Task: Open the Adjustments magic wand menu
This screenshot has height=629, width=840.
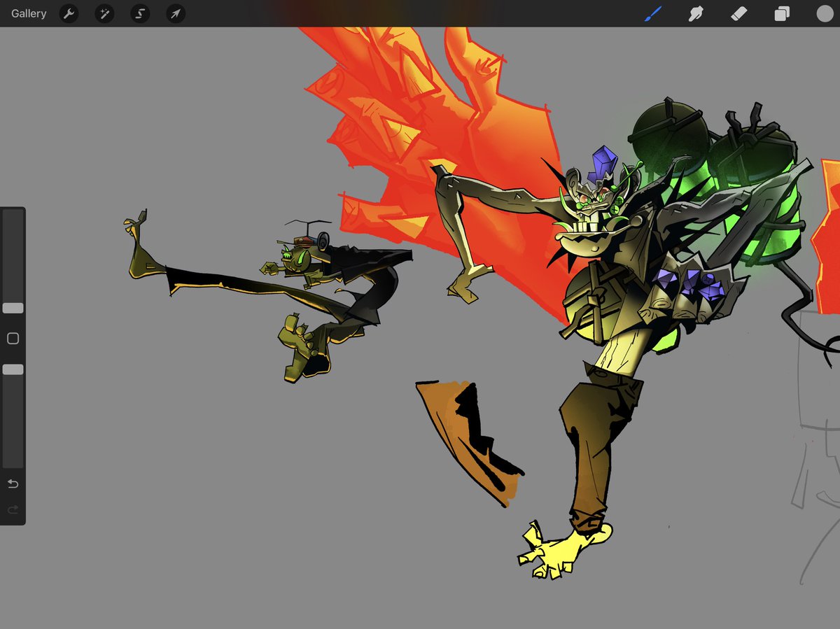Action: 104,13
